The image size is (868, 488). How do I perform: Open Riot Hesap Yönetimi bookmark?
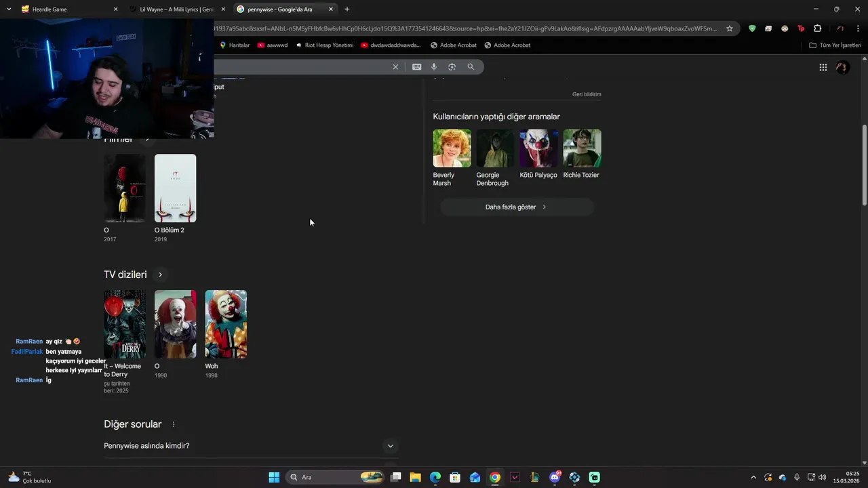pos(324,45)
